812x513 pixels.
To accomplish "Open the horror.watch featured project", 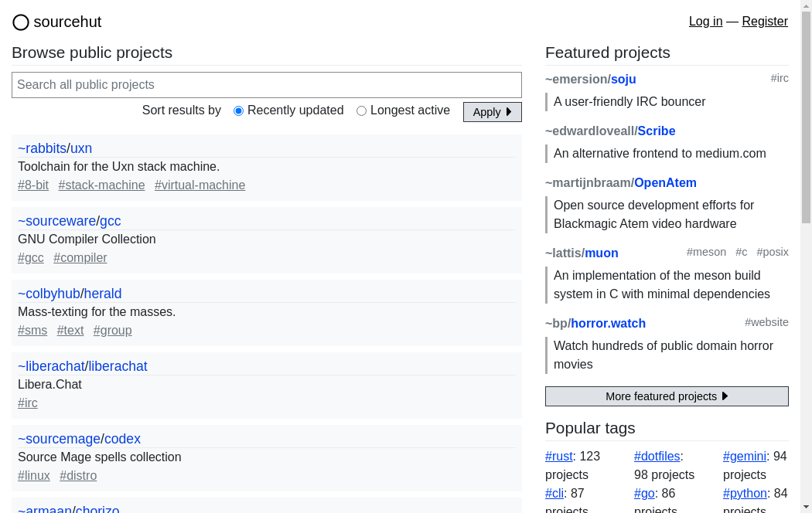I will click(x=608, y=324).
